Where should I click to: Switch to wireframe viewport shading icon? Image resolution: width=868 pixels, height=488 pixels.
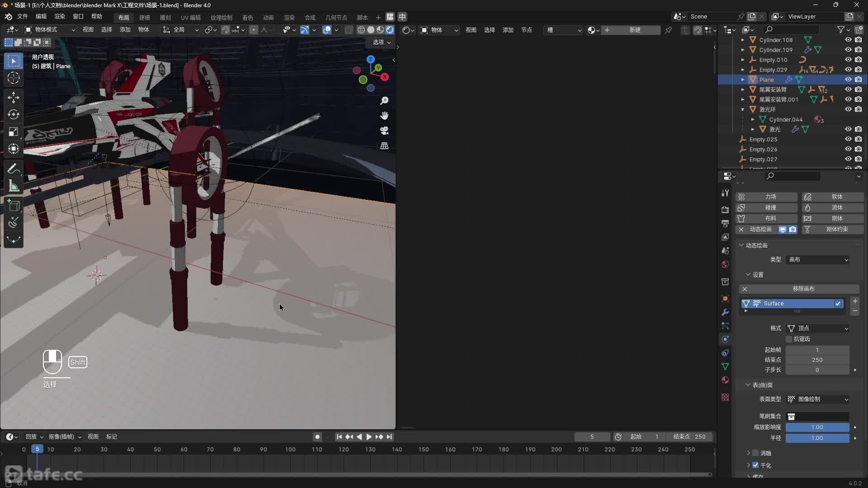pos(361,30)
